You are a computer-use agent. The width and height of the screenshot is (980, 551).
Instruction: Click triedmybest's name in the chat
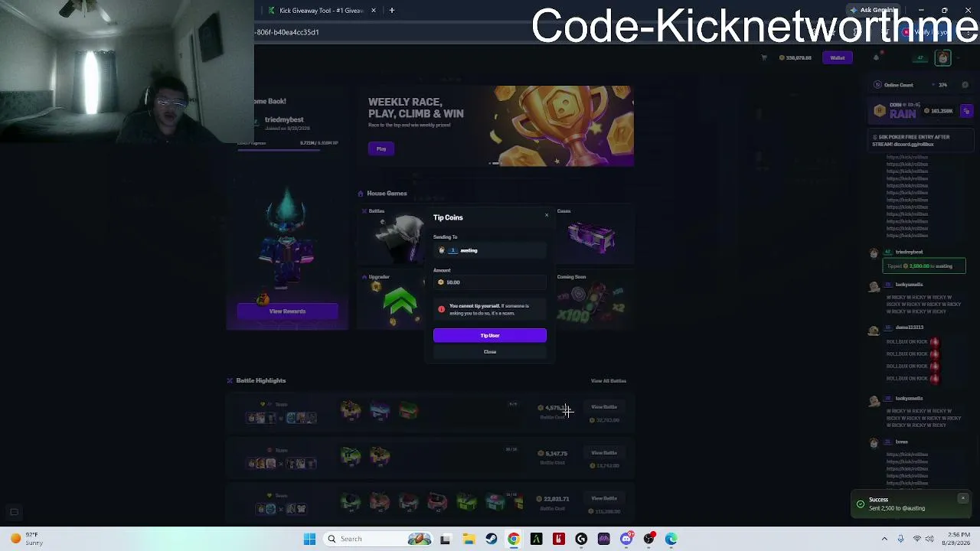click(910, 252)
